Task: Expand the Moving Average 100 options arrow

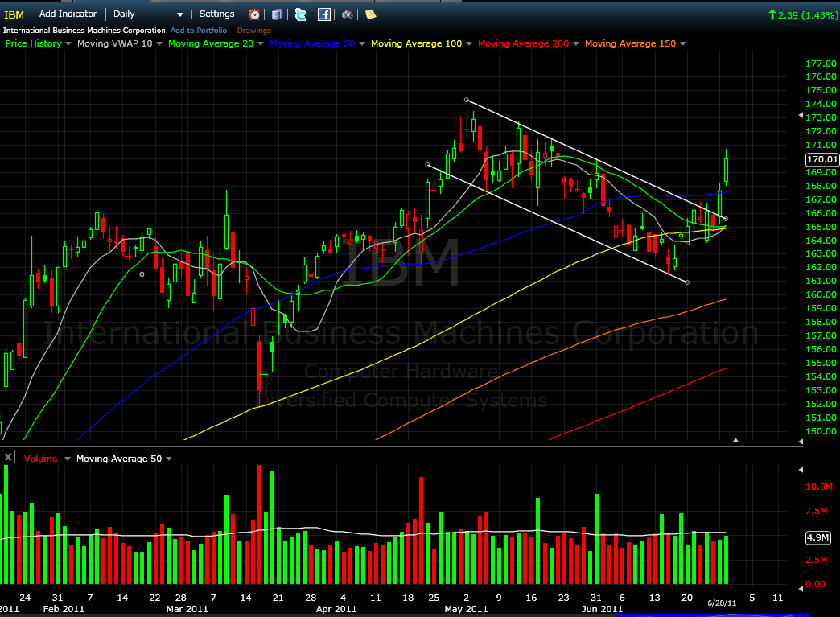Action: tap(469, 44)
